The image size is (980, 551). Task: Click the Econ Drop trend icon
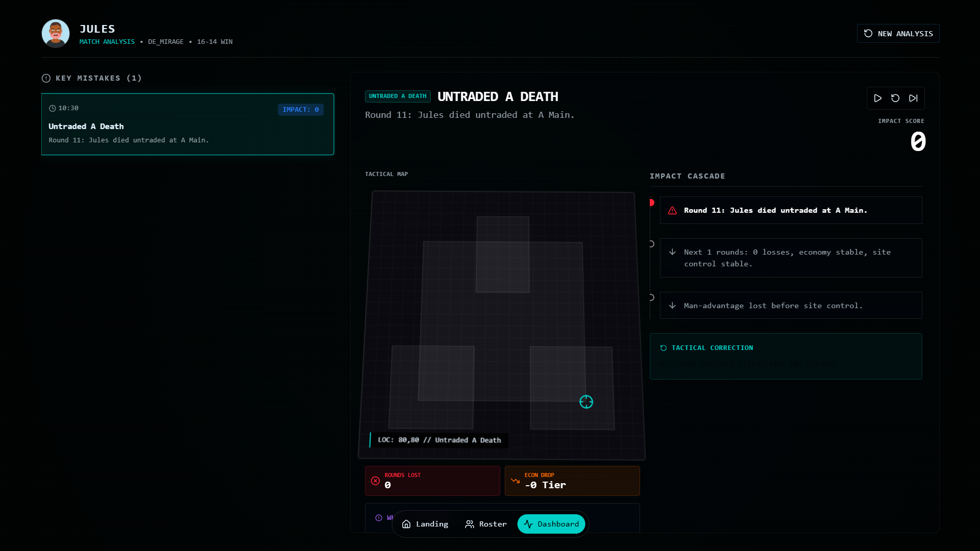[x=515, y=481]
